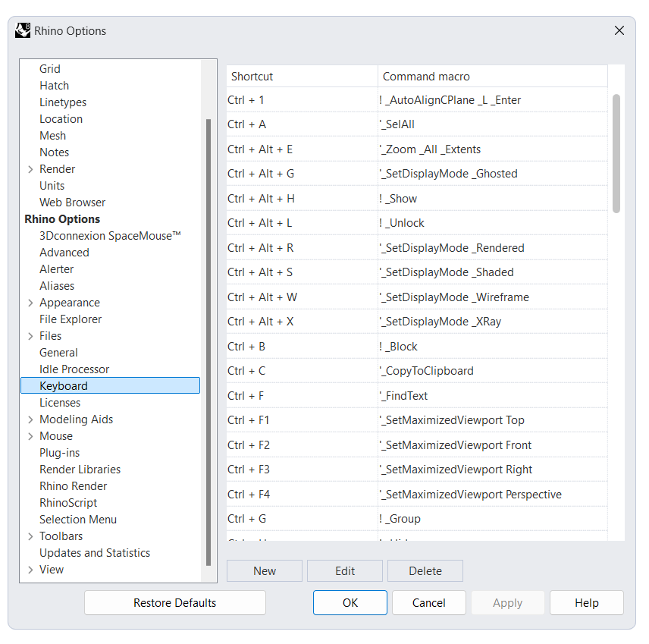Click the Rhino icon in title bar

(x=23, y=31)
